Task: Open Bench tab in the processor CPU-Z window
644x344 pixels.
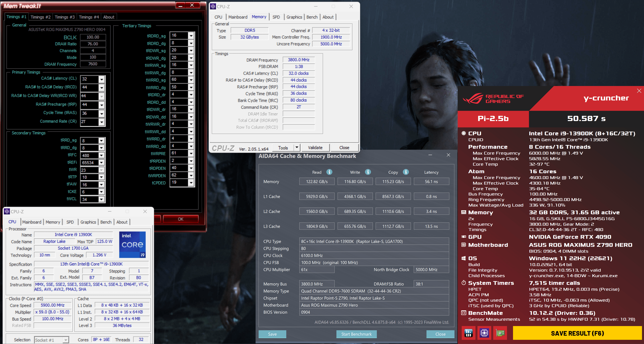Action: click(106, 222)
